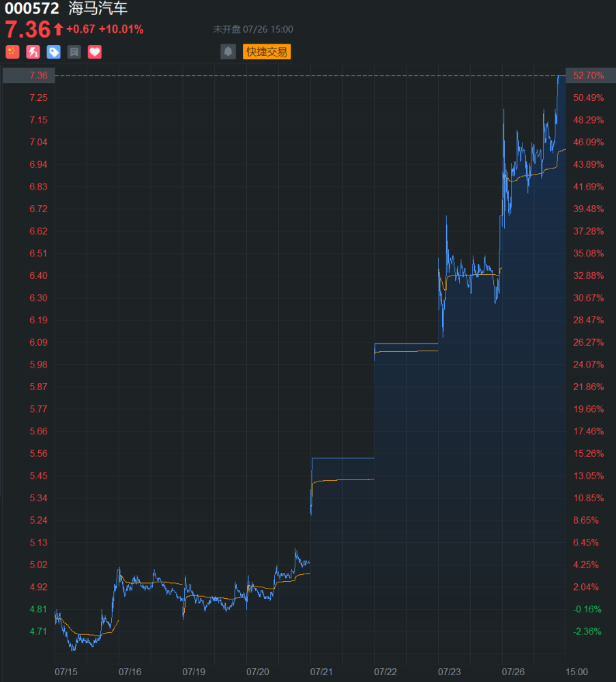Click the bell price alert icon
The height and width of the screenshot is (682, 616).
(228, 52)
